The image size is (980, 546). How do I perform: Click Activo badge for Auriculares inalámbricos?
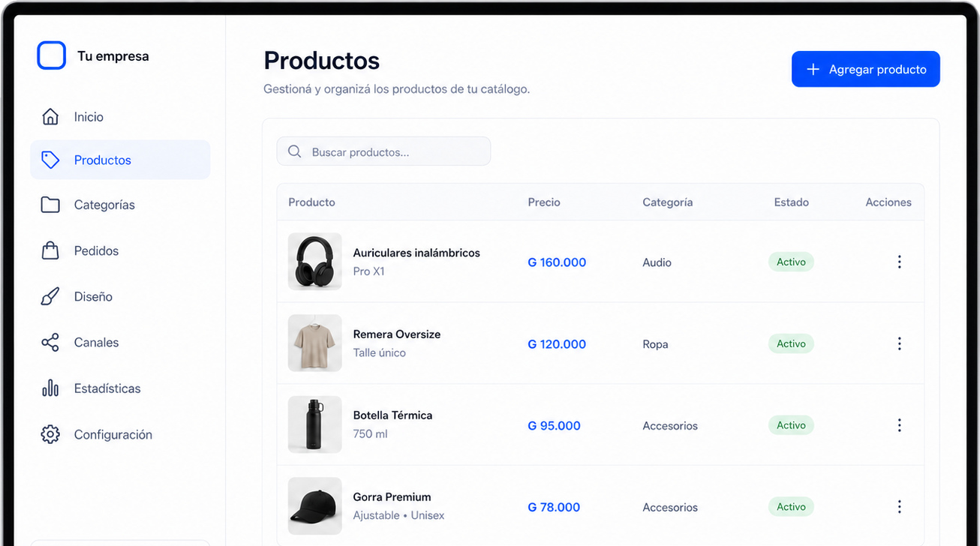tap(791, 262)
